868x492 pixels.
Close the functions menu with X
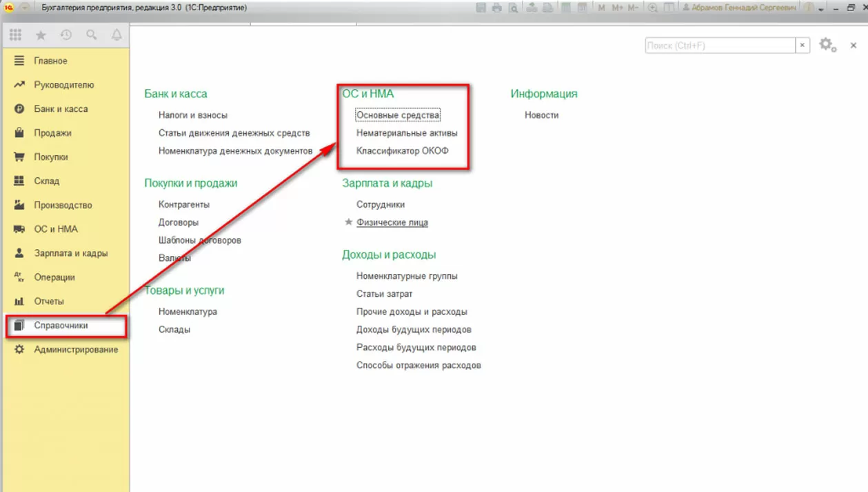click(854, 46)
